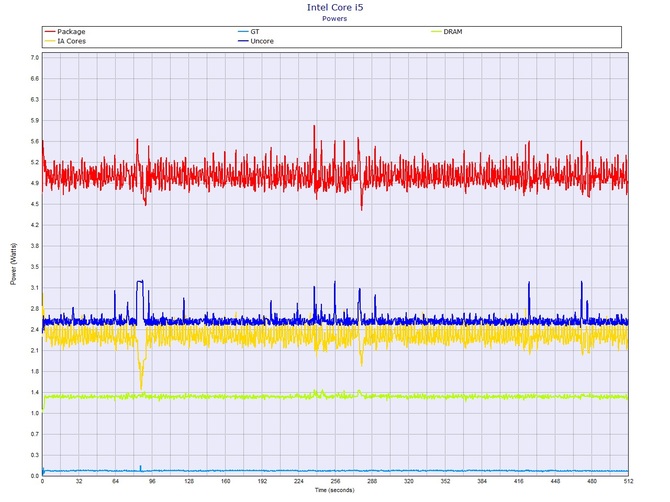
Task: Click the 0.3 value on the power axis
Action: [35, 455]
